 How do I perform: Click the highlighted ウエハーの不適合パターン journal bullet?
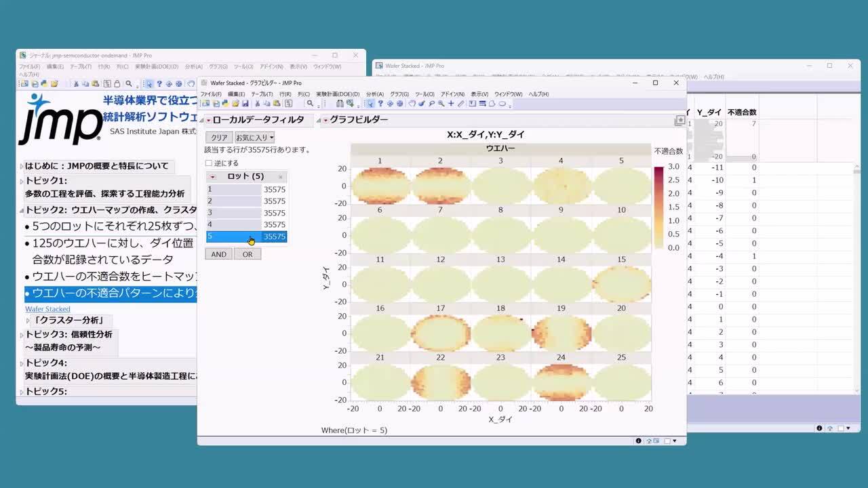click(x=111, y=293)
